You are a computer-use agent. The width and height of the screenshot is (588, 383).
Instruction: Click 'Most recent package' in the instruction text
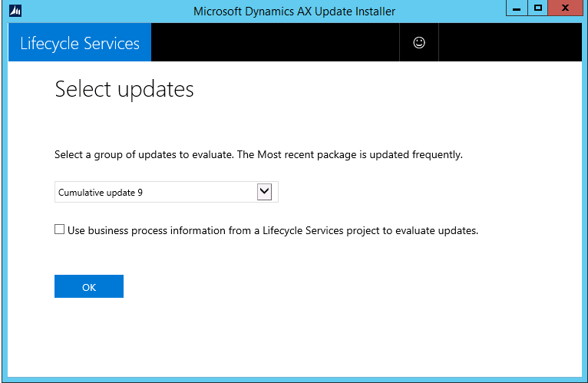[x=307, y=154]
